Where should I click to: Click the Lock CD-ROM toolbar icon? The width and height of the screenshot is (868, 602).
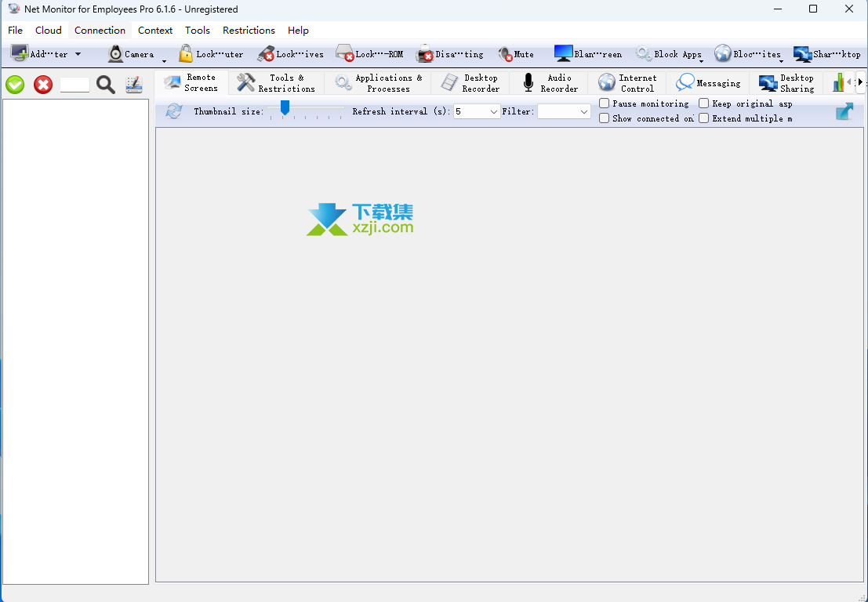(345, 53)
